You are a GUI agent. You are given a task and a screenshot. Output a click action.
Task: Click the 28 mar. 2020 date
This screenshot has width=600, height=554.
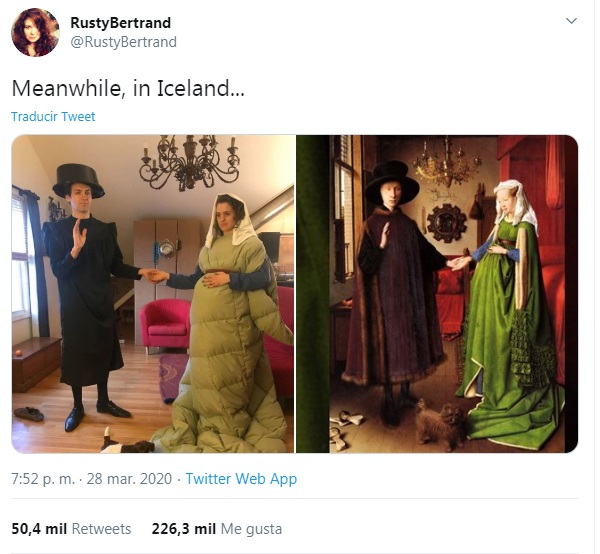(129, 479)
